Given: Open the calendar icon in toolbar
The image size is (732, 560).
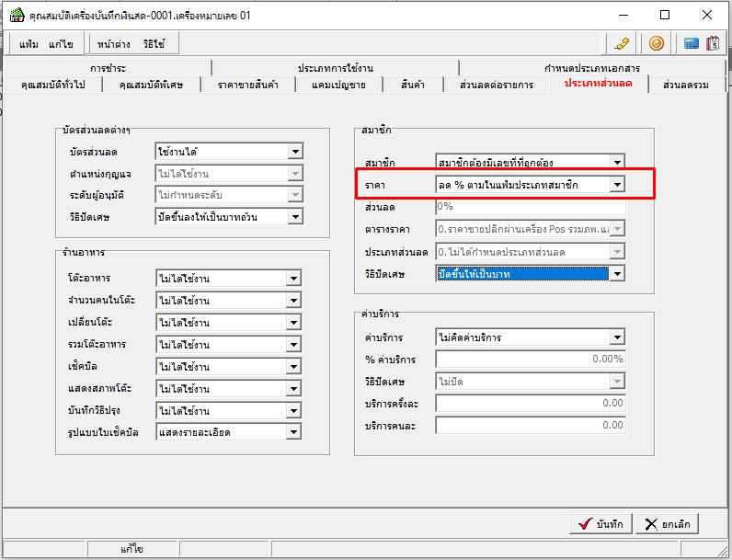Looking at the screenshot, I should 712,43.
